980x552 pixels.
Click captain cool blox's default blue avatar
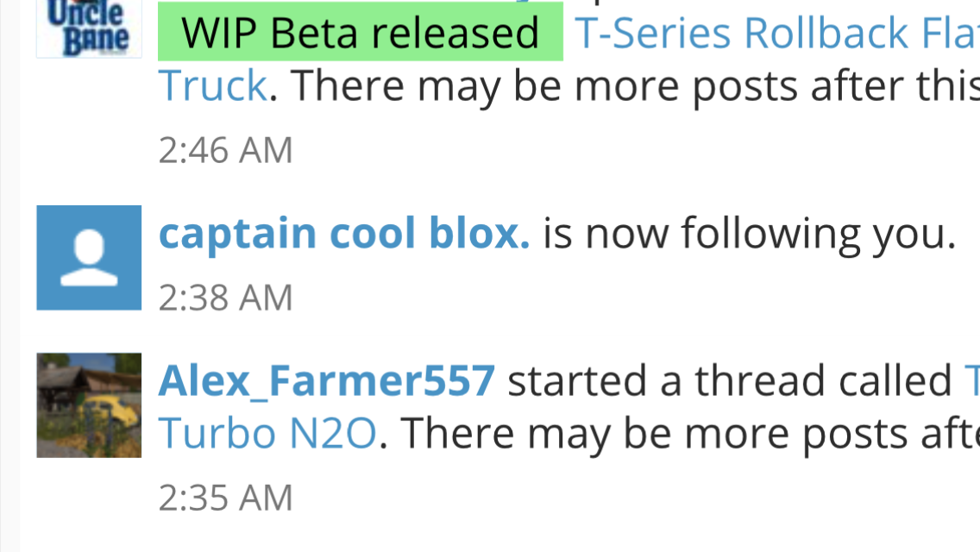click(x=89, y=258)
